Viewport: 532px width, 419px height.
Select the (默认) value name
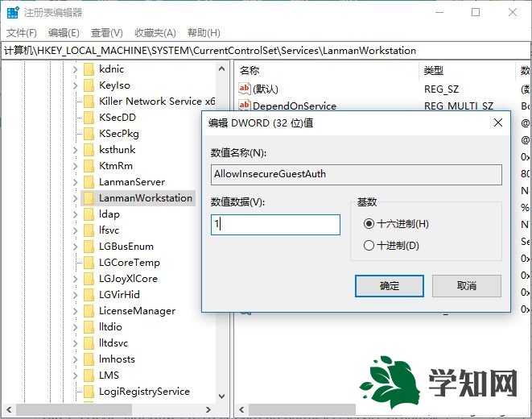point(266,89)
